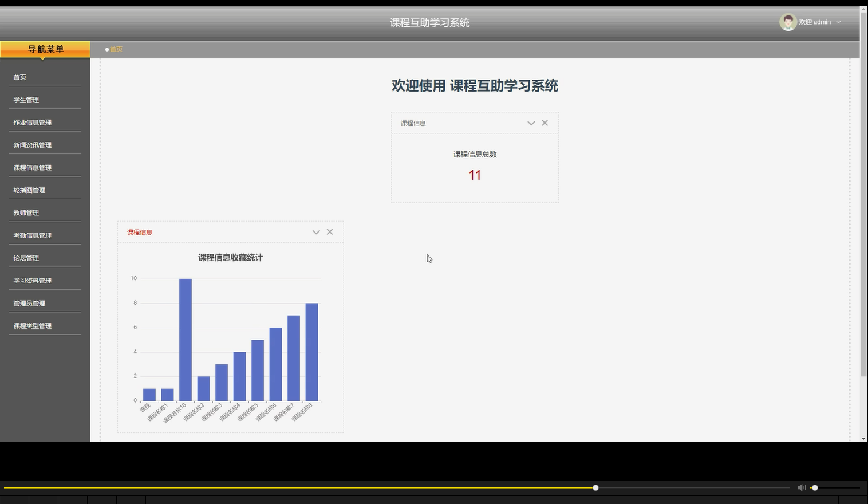Collapse the 课程信息总数 panel with its chevron

[x=531, y=123]
